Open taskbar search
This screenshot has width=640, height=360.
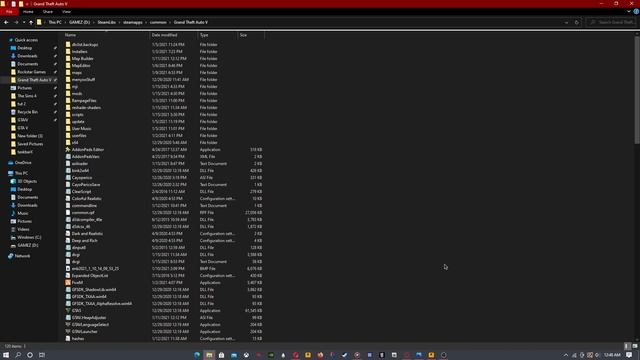click(18, 355)
